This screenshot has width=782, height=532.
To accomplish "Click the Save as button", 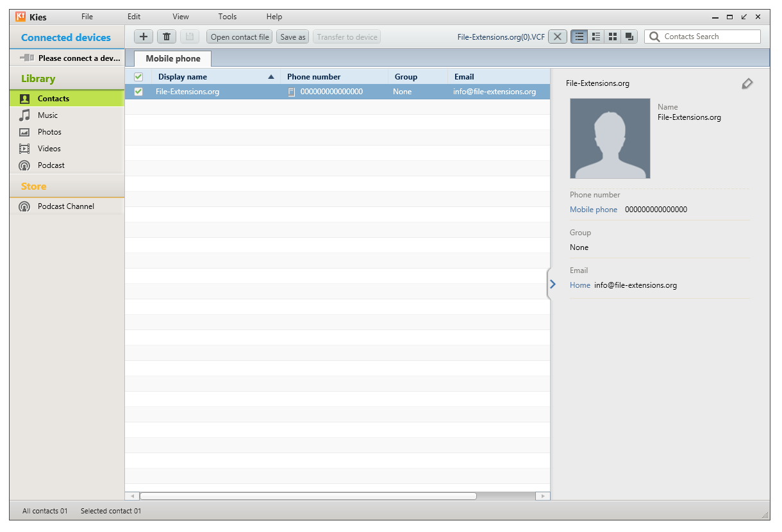I will pyautogui.click(x=292, y=37).
